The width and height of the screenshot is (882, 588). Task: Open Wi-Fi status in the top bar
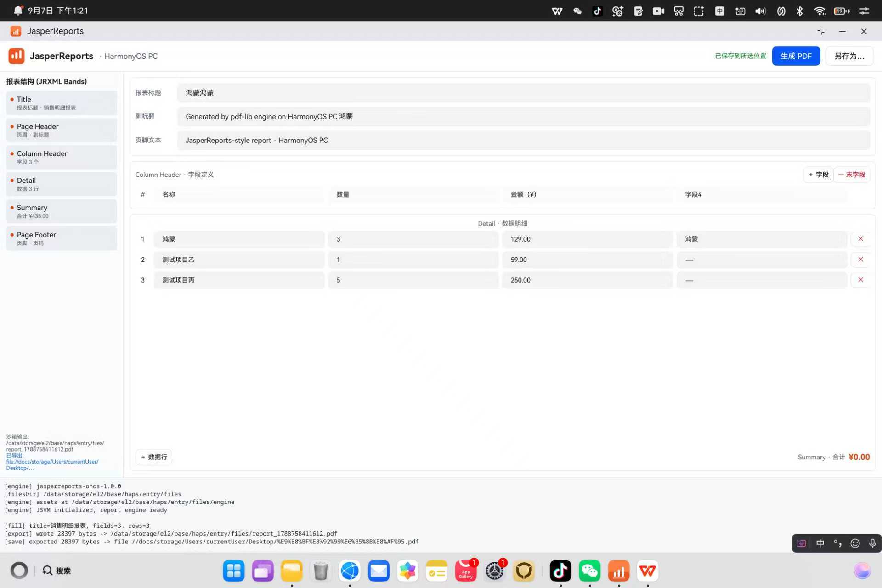pos(820,11)
